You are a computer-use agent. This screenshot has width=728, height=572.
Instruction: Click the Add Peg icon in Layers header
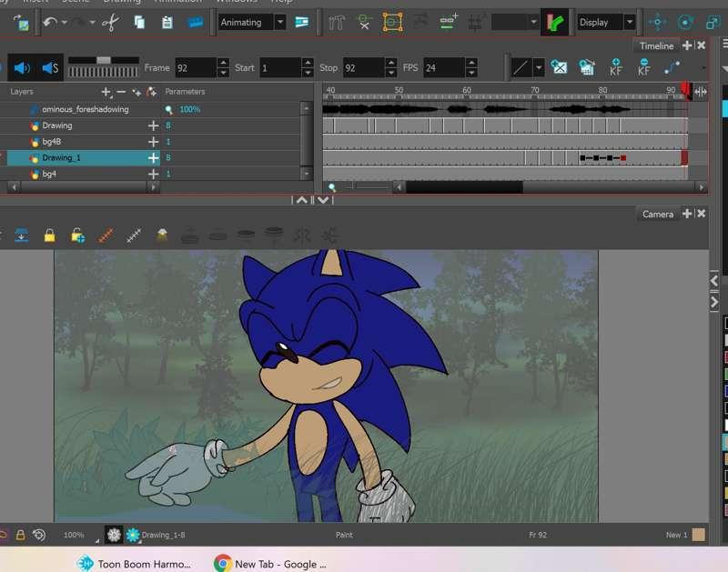151,92
